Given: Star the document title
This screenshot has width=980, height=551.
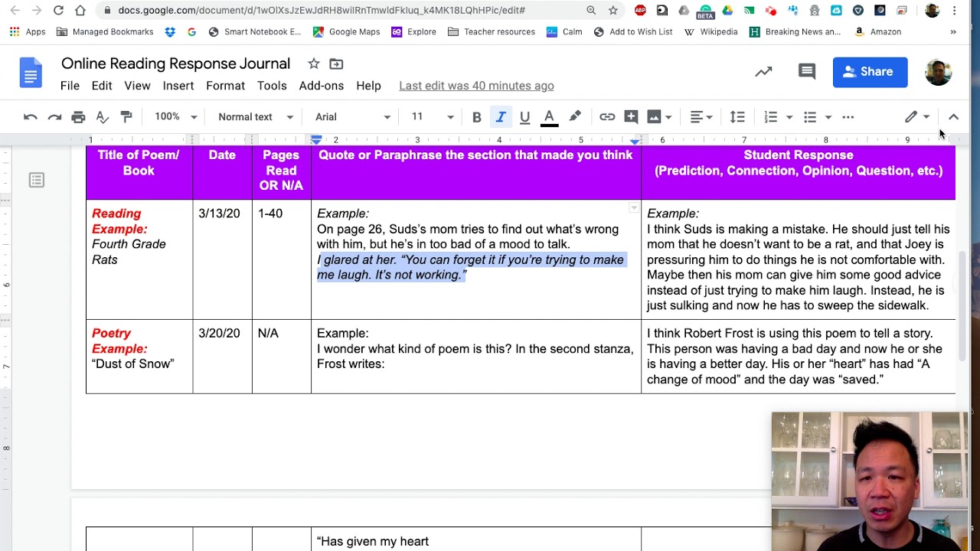Looking at the screenshot, I should tap(314, 64).
